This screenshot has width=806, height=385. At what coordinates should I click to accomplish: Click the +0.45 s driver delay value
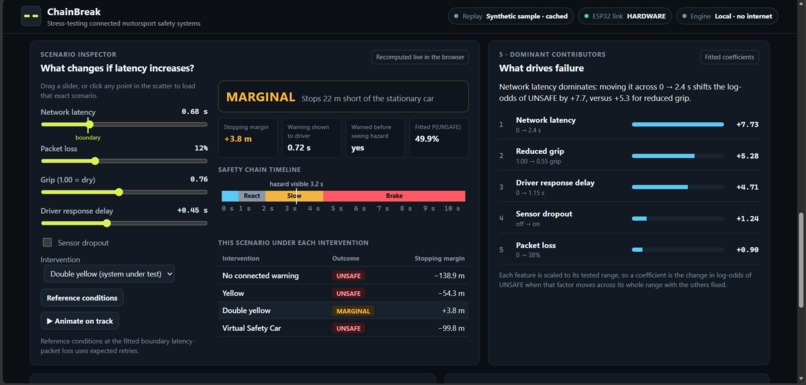(193, 211)
